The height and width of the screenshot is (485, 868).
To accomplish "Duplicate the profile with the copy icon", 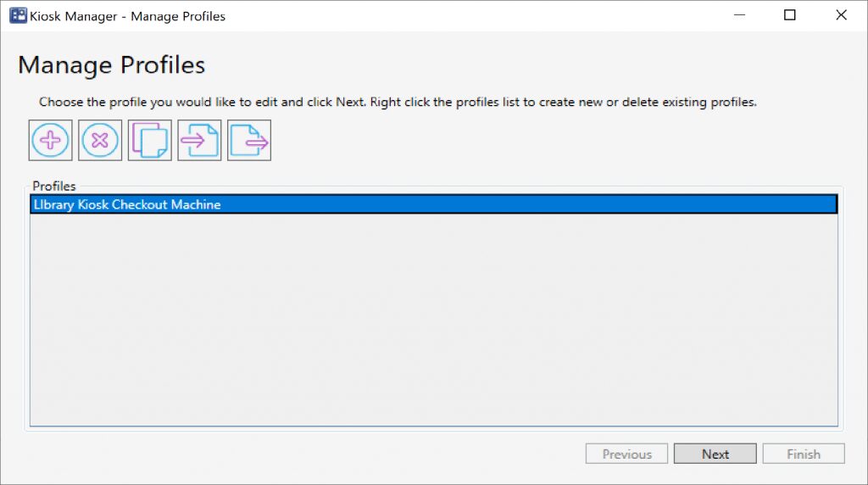I will (x=149, y=140).
